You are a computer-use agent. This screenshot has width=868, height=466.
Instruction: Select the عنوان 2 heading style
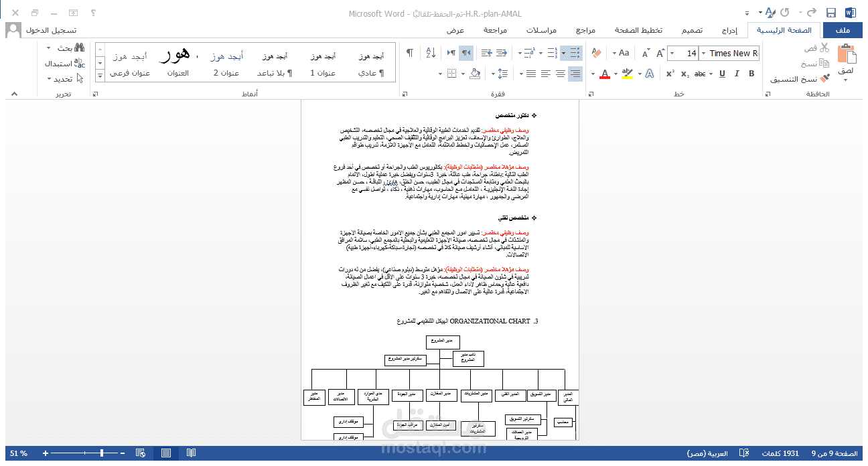[226, 64]
